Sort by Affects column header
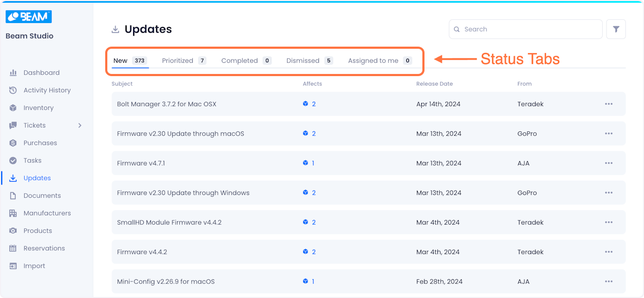Viewport: 644px width, 298px height. tap(312, 84)
